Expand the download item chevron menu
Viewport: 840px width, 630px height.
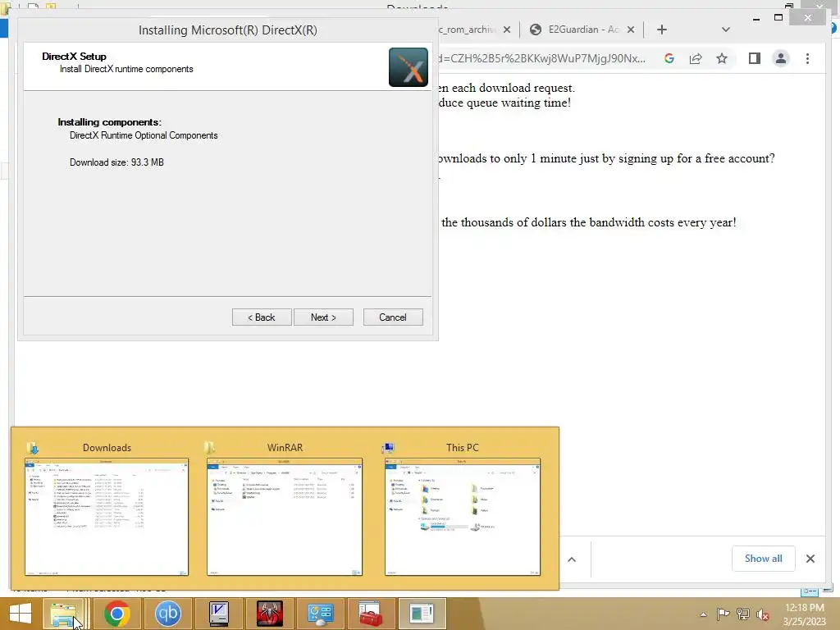[572, 559]
